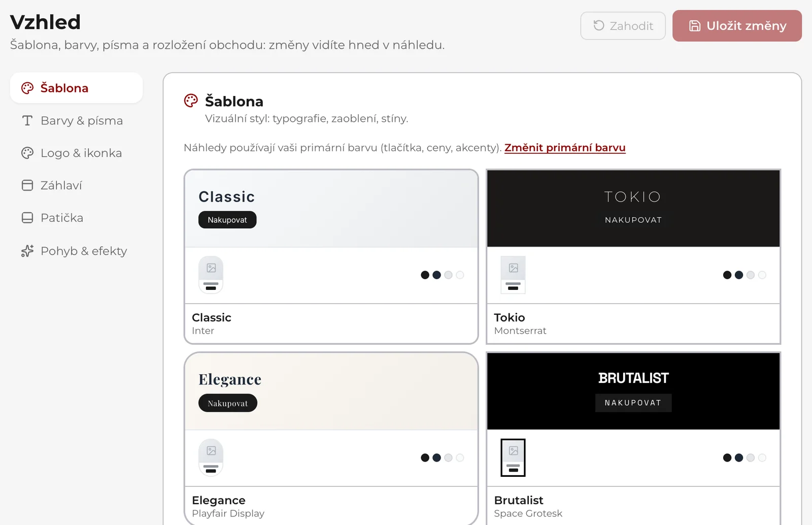Follow the Změnit primární barvu link

pyautogui.click(x=565, y=148)
